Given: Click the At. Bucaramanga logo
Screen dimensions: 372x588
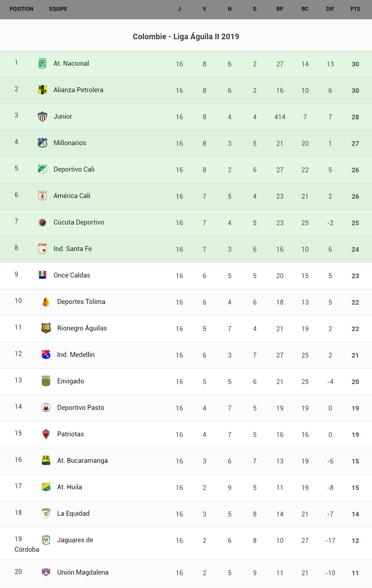Looking at the screenshot, I should pos(46,461).
